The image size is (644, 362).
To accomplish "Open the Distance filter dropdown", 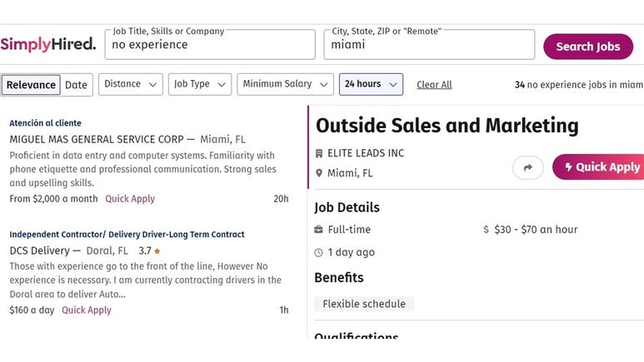I will click(131, 84).
